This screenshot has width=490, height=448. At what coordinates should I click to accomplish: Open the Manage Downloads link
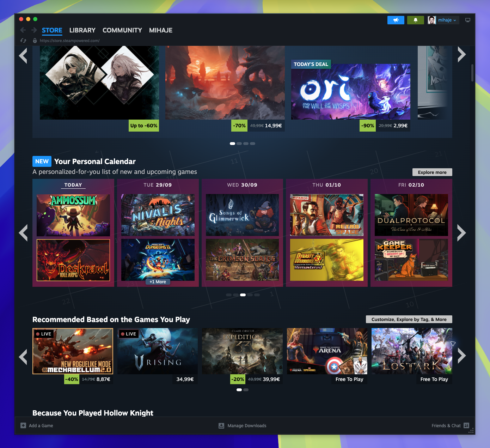click(247, 426)
